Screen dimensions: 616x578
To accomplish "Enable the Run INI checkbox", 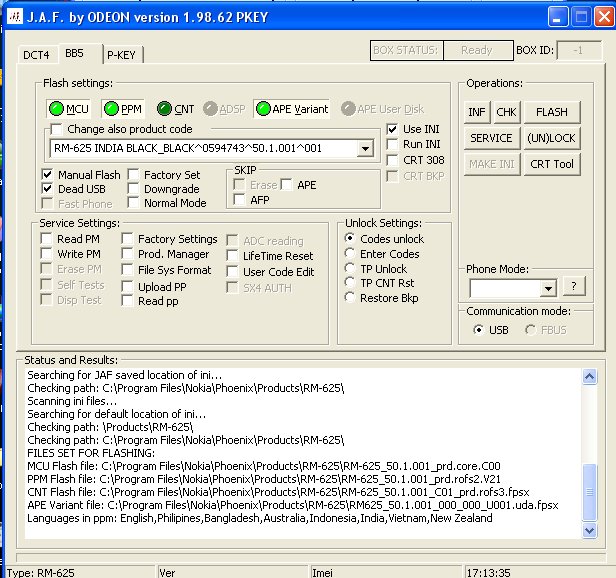I will click(x=392, y=144).
